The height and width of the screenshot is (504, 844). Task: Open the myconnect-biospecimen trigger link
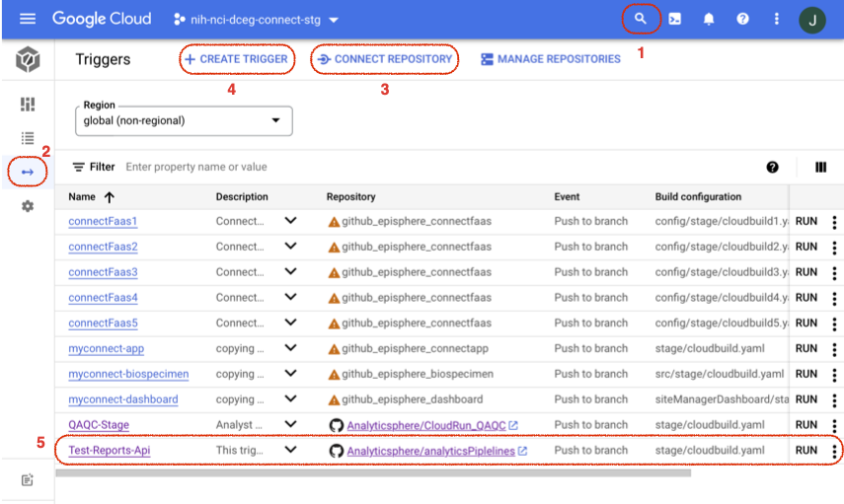coord(128,374)
